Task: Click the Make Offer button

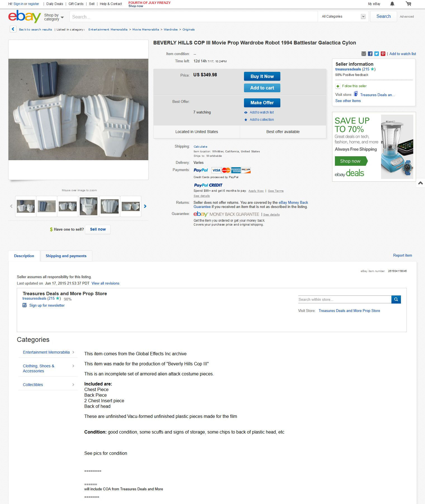Action: 262,103
